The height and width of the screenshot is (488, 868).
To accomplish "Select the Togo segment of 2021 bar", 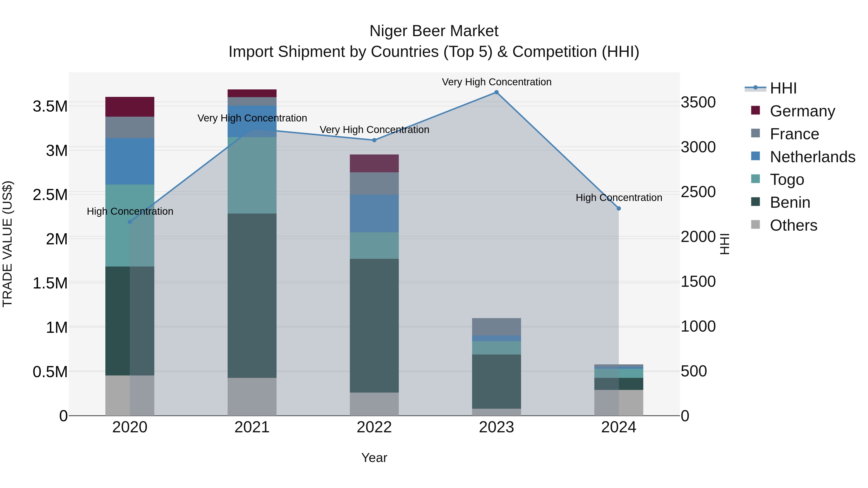I will point(252,175).
